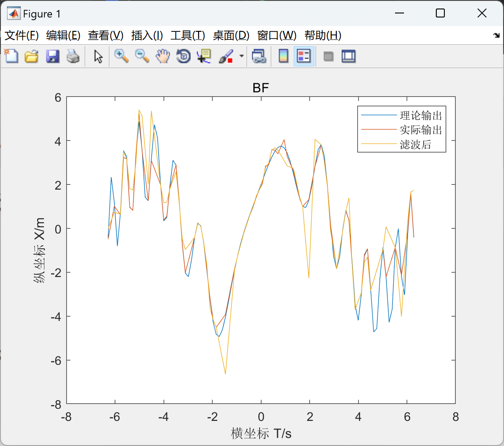Viewport: 504px width, 446px height.
Task: Click the Link Plot icon
Action: click(x=259, y=56)
